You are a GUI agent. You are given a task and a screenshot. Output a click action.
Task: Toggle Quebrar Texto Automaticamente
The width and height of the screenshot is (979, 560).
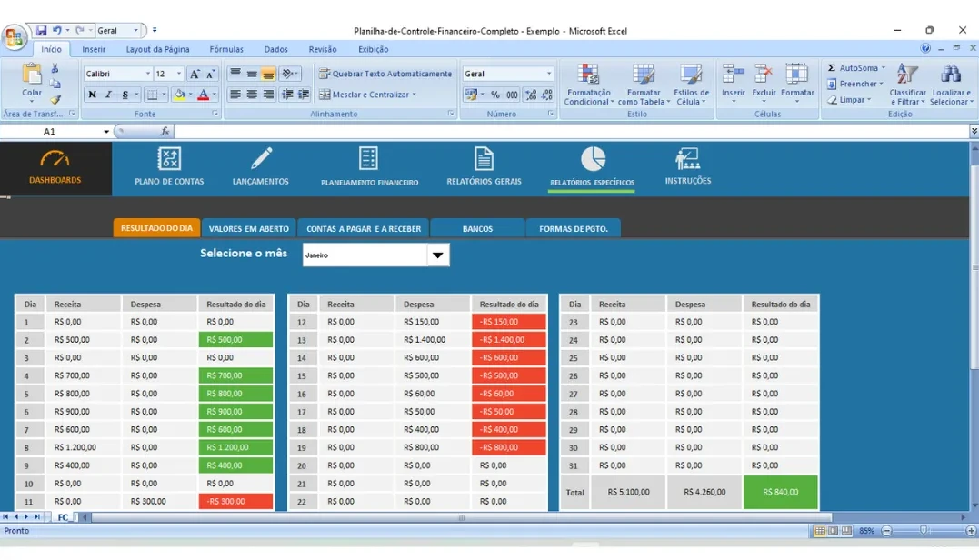click(x=385, y=74)
